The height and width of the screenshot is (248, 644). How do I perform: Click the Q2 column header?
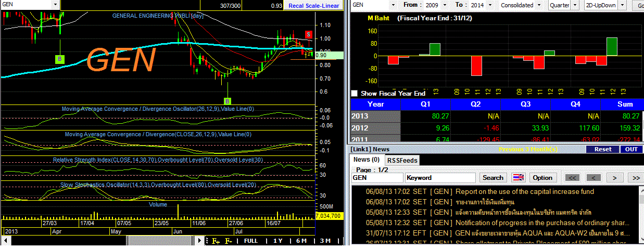[476, 104]
